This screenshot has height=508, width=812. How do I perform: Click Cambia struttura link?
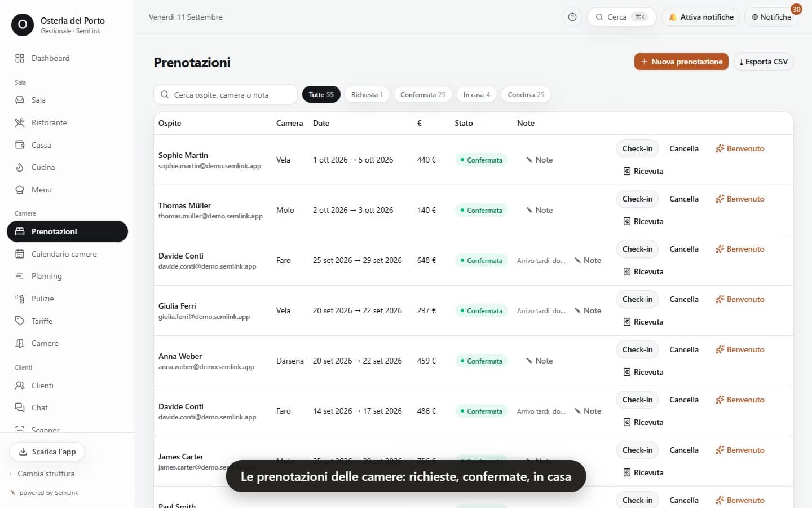[x=42, y=474]
